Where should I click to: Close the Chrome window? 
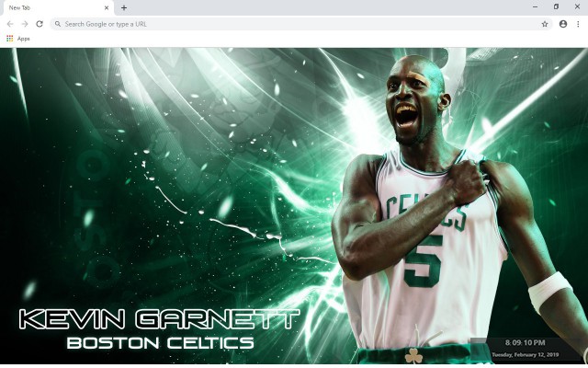[577, 6]
